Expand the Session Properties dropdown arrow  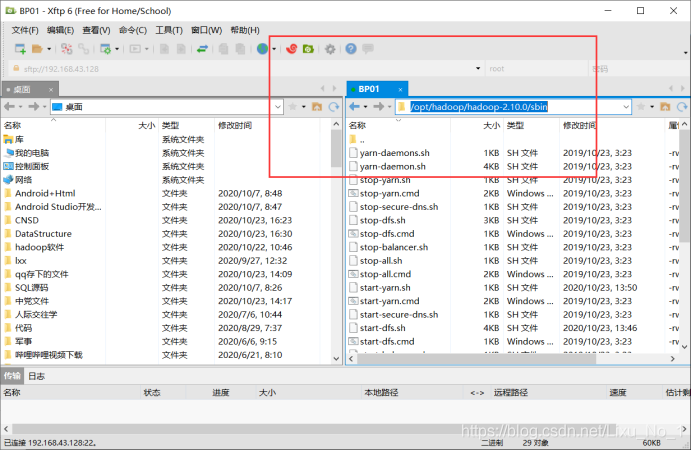click(117, 49)
